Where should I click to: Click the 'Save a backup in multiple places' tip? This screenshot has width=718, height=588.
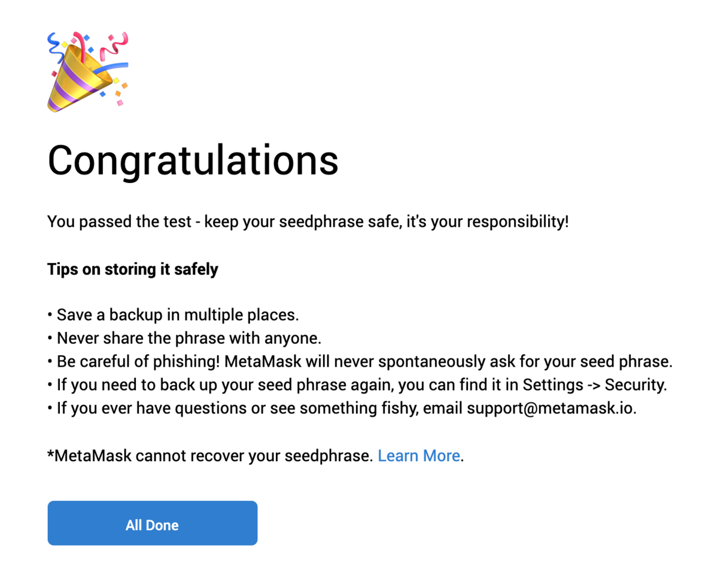(173, 314)
